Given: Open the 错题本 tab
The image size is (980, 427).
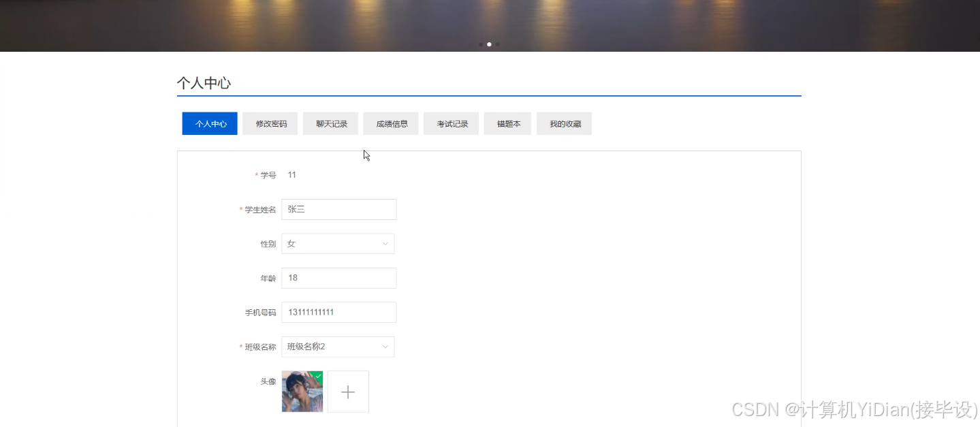Looking at the screenshot, I should pos(508,124).
